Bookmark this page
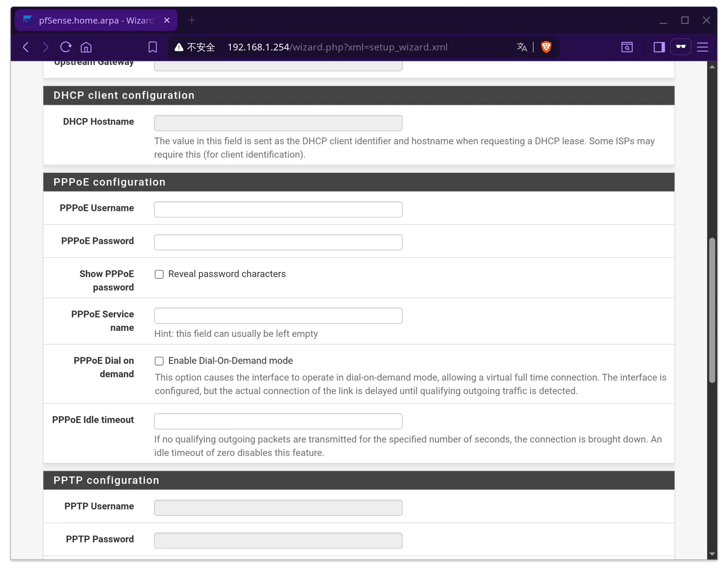 pyautogui.click(x=153, y=47)
